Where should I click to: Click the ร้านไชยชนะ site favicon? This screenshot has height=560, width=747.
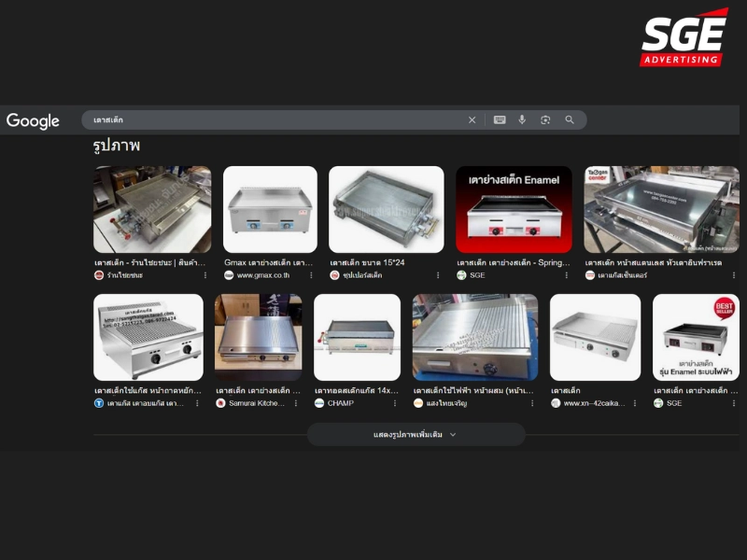coord(99,275)
